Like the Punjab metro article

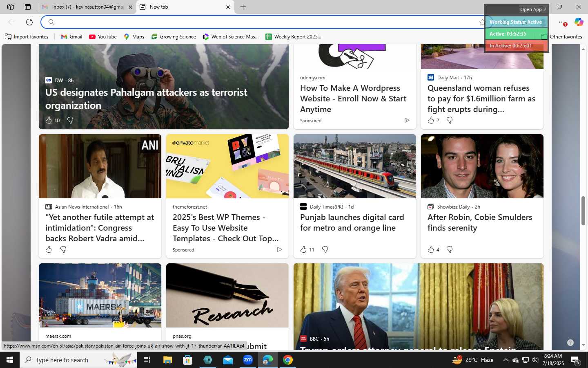tap(303, 249)
